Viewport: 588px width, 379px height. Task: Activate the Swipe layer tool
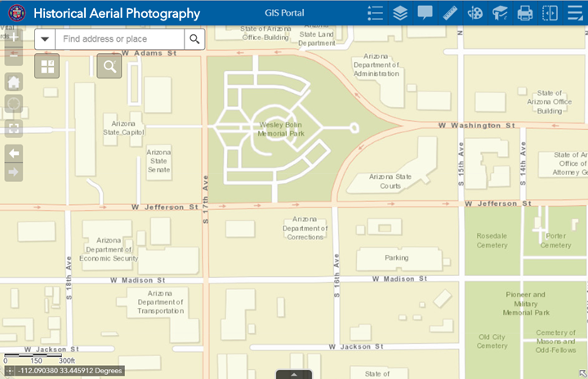click(x=550, y=13)
